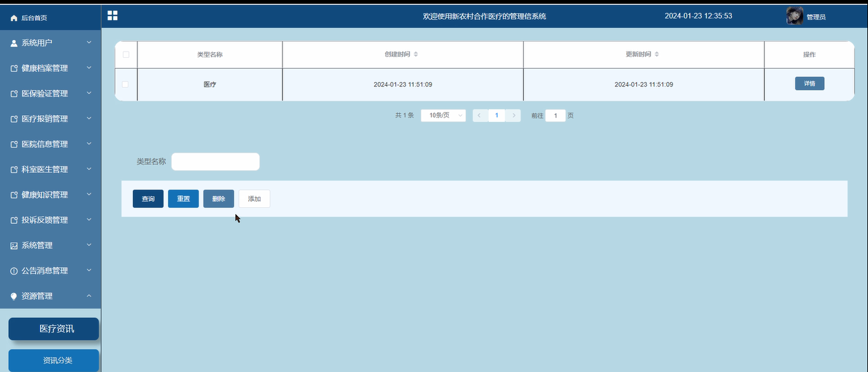Click the icon beside 健康知识管理

click(x=14, y=195)
